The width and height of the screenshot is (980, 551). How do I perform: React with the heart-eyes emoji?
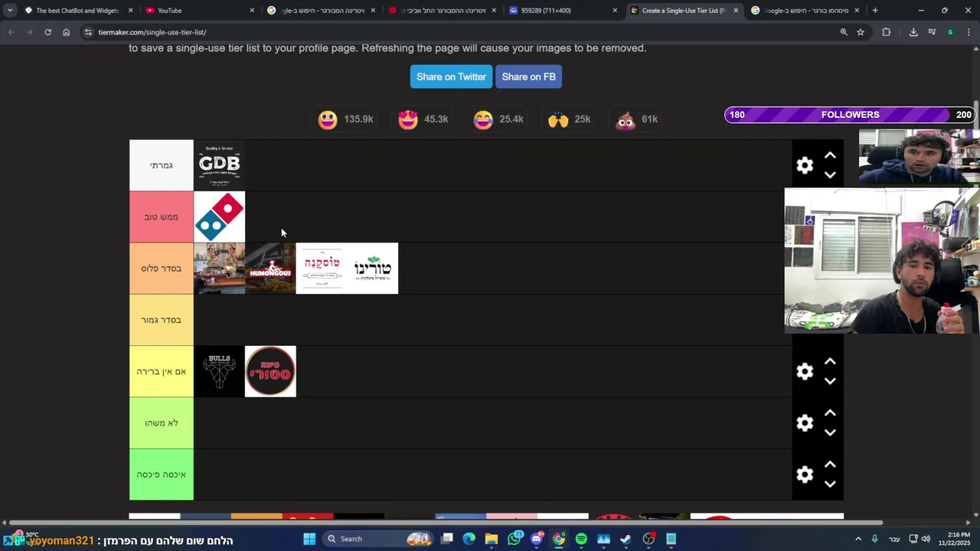408,119
